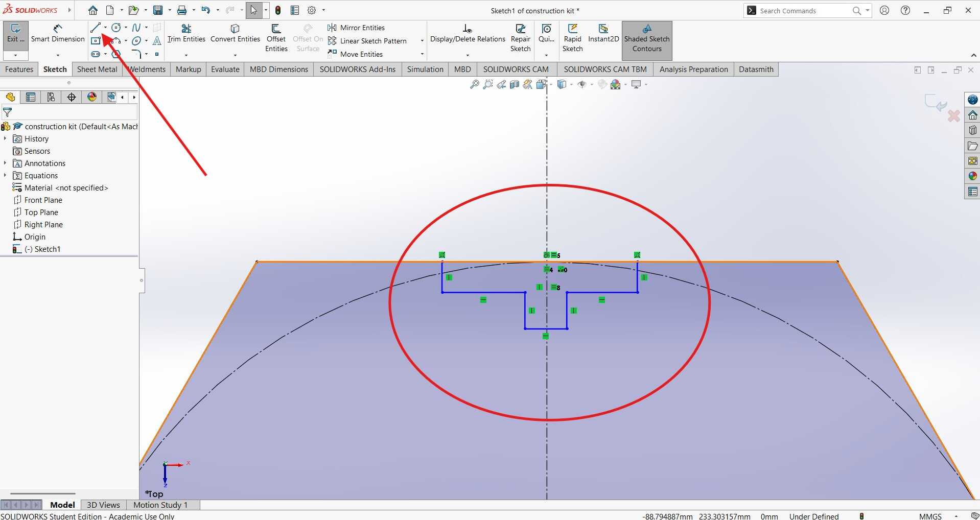
Task: Select the Corner Rectangle tool
Action: click(x=96, y=41)
